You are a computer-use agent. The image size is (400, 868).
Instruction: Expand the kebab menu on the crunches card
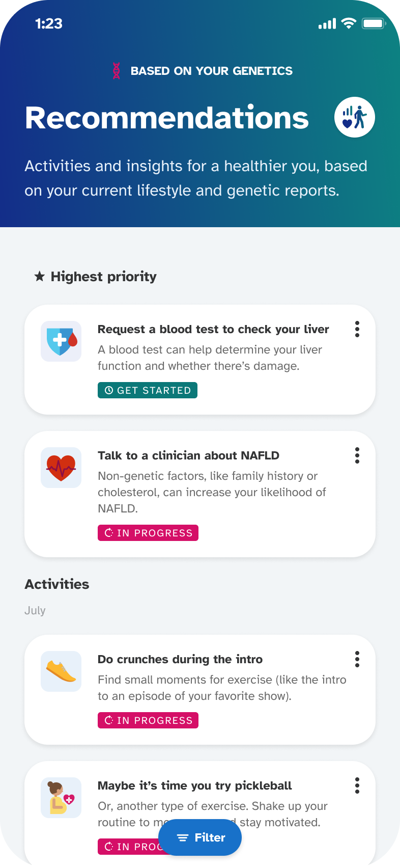(357, 659)
